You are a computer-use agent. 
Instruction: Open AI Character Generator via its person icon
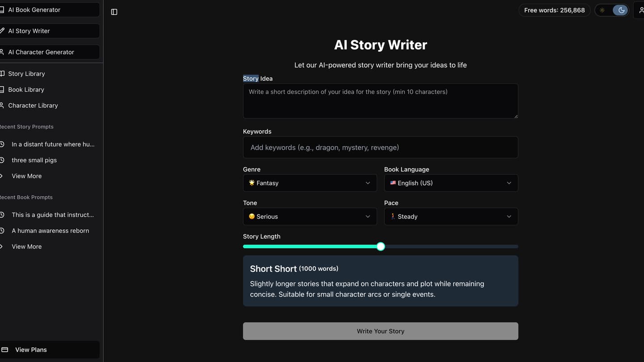(x=3, y=52)
